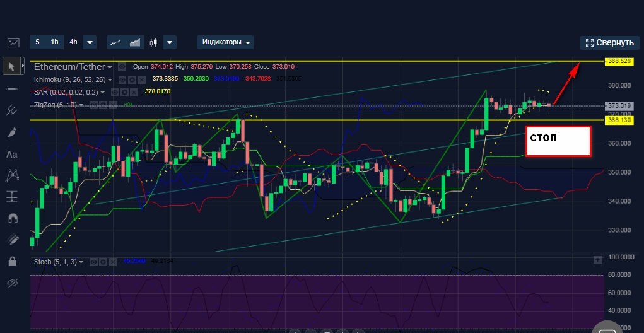
Task: Remove the Stoch indicator
Action: 112,262
